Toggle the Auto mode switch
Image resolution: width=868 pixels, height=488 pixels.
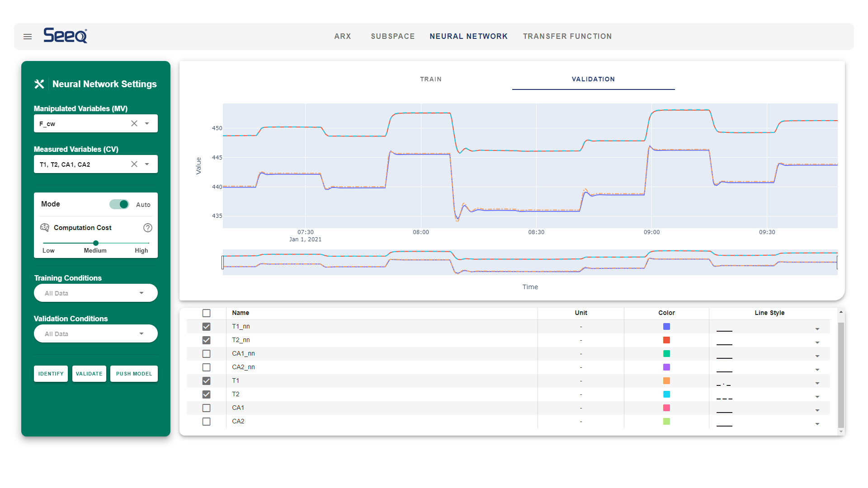(x=119, y=204)
